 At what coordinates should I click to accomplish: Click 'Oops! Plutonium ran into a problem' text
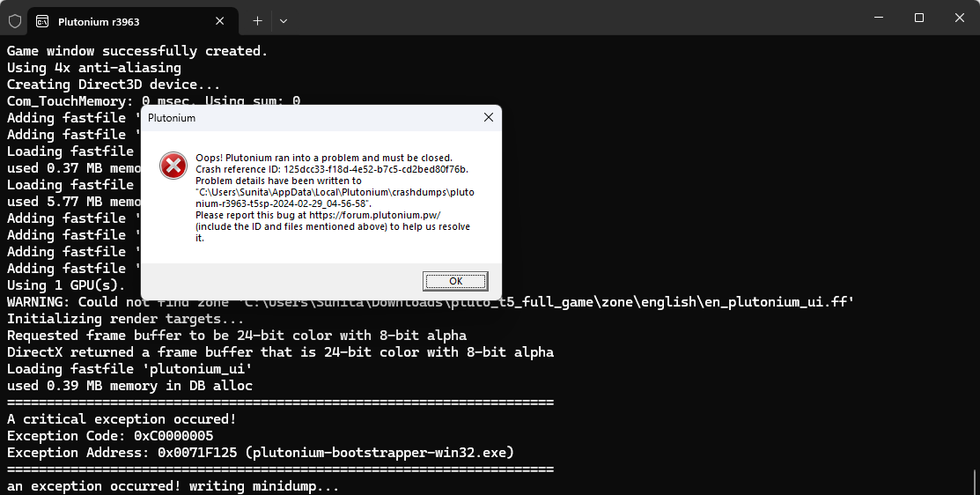[x=324, y=159]
